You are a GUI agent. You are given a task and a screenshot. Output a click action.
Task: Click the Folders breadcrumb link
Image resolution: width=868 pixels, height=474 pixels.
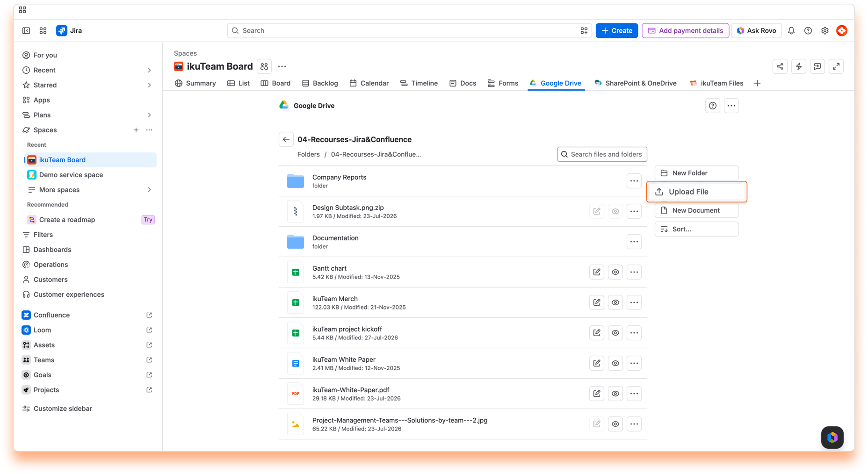pyautogui.click(x=309, y=154)
